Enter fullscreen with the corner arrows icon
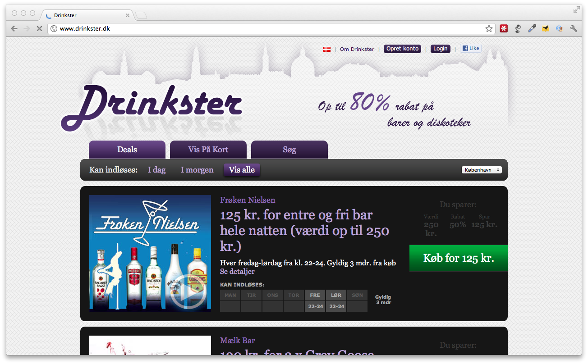 576,9
